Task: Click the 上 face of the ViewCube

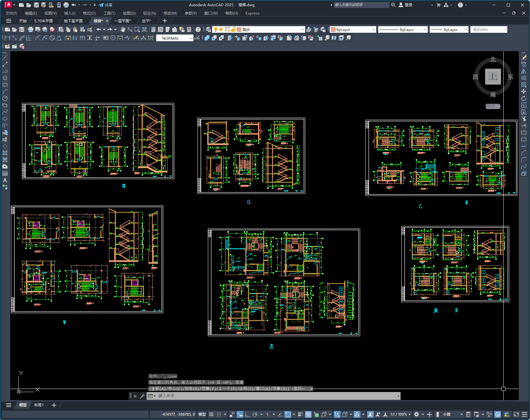Action: click(x=493, y=76)
